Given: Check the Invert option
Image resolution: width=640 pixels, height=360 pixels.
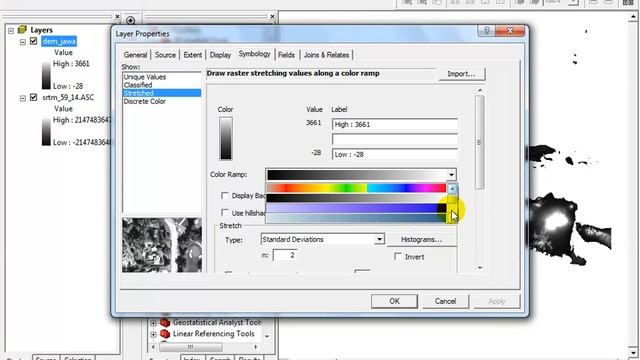Looking at the screenshot, I should click(x=398, y=257).
